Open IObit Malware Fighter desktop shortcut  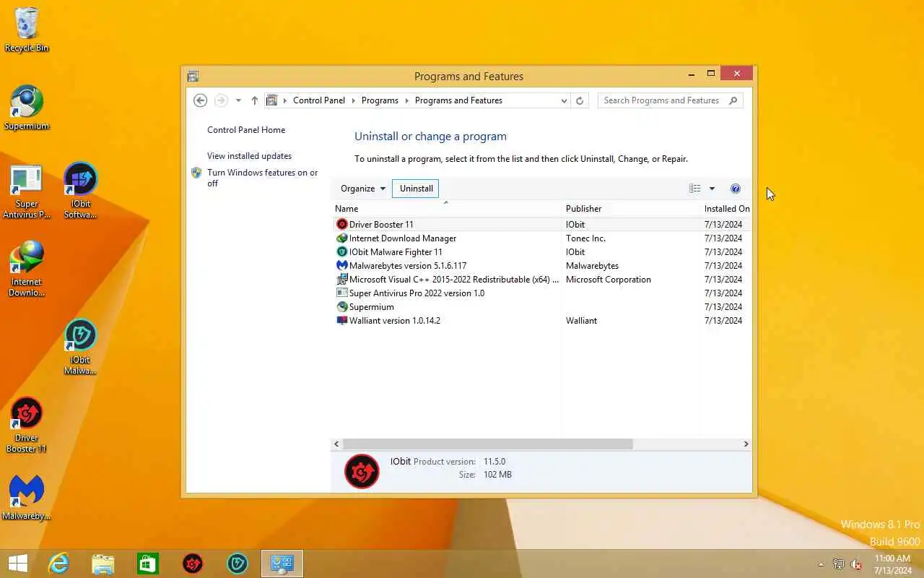80,347
